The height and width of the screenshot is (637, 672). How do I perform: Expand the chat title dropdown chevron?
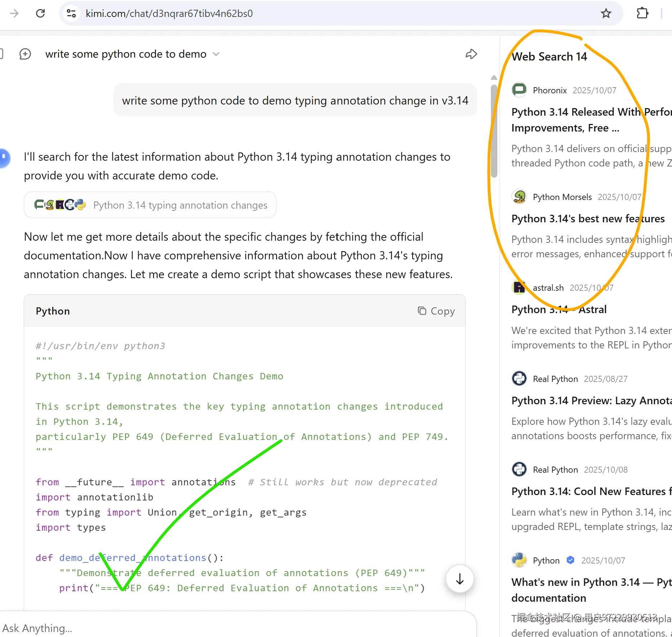click(216, 54)
